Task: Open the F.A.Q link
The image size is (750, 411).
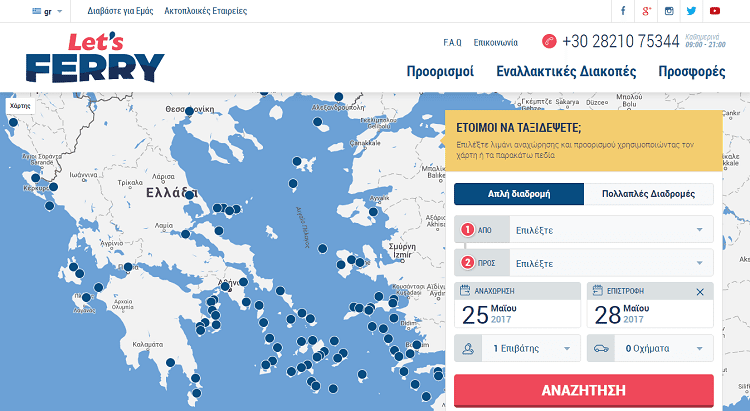Action: click(452, 43)
